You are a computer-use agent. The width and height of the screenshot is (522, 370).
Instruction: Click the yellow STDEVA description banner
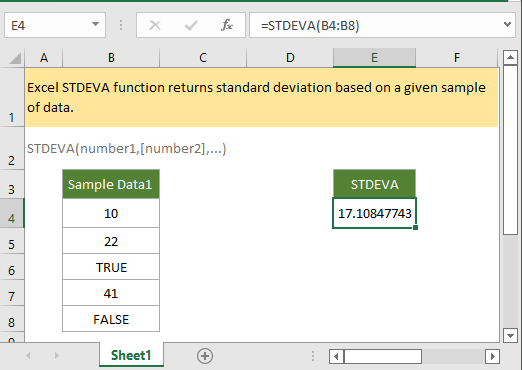click(x=262, y=97)
